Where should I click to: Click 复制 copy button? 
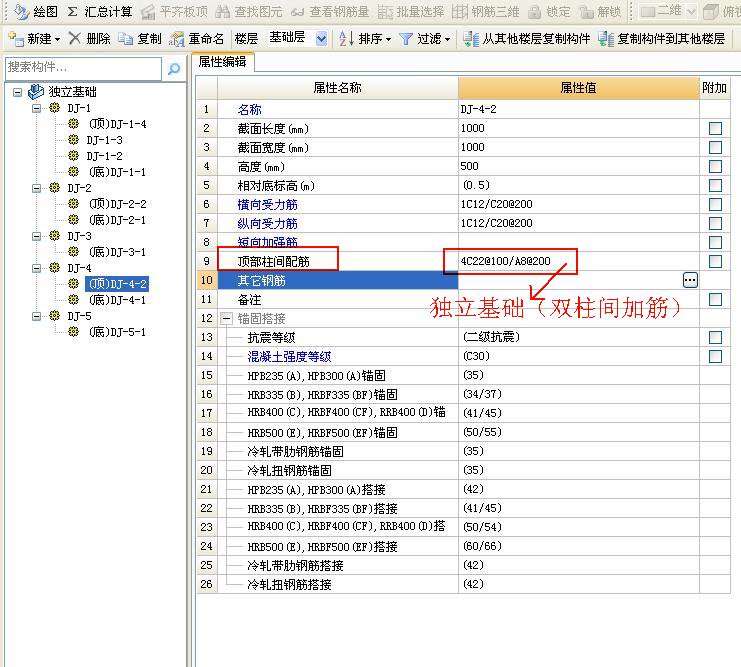pyautogui.click(x=140, y=38)
